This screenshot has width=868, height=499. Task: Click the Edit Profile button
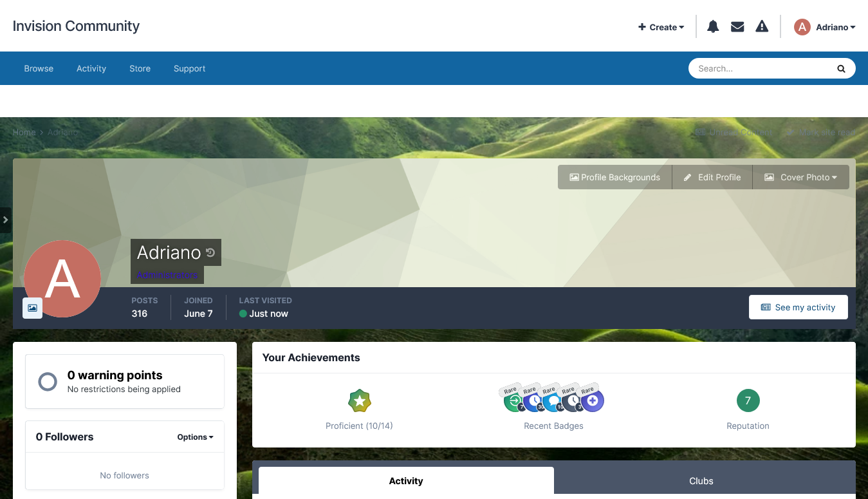click(712, 177)
